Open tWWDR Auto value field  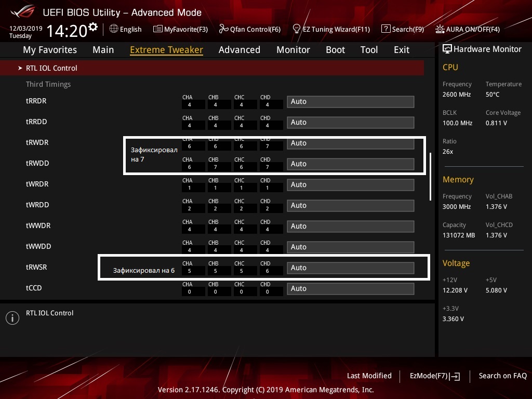click(351, 227)
